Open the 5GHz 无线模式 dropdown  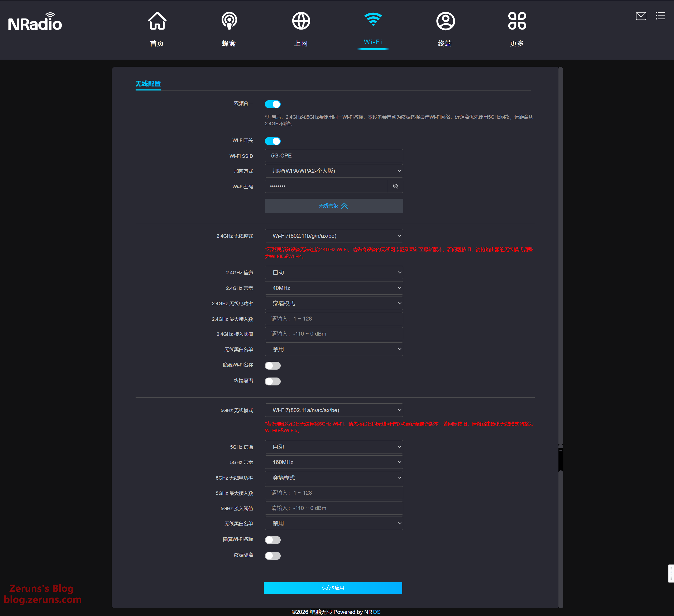334,410
